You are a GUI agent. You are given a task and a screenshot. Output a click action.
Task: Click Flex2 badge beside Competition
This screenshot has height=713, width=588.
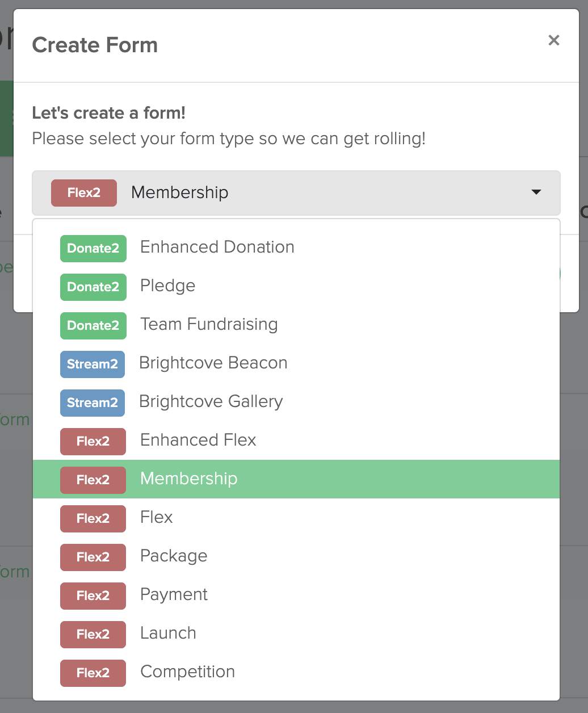[x=93, y=673]
